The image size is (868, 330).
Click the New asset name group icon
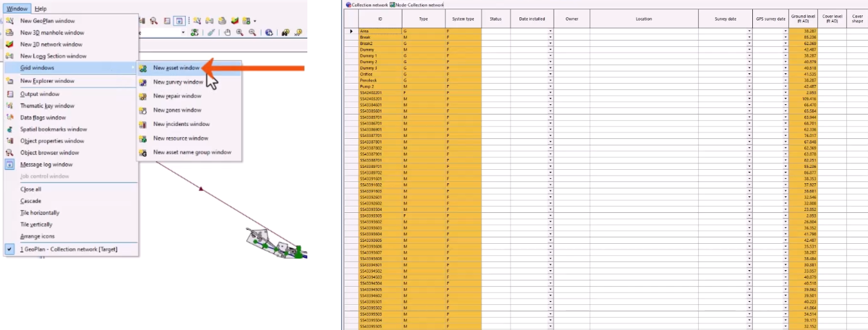143,152
